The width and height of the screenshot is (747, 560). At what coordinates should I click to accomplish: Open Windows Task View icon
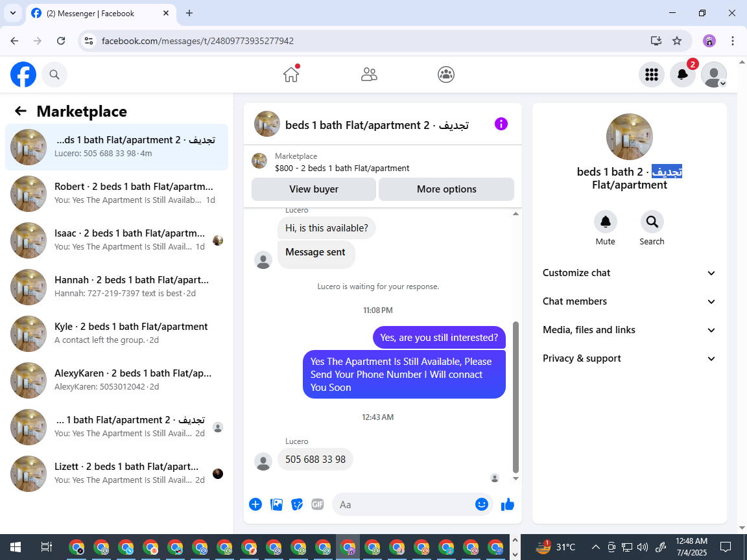(x=46, y=547)
